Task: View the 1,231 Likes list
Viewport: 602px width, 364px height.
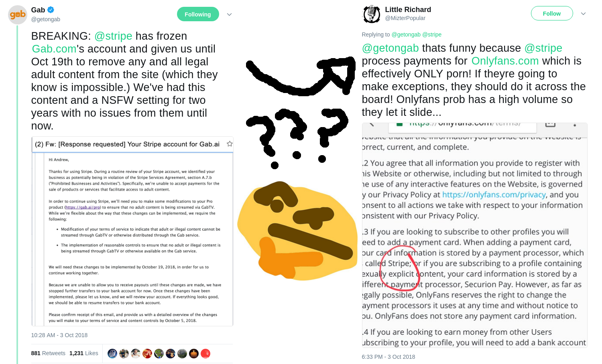Action: [x=83, y=353]
